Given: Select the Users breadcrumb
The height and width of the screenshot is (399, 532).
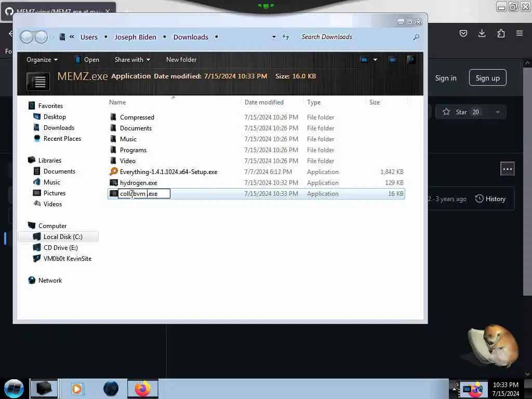Looking at the screenshot, I should 89,37.
